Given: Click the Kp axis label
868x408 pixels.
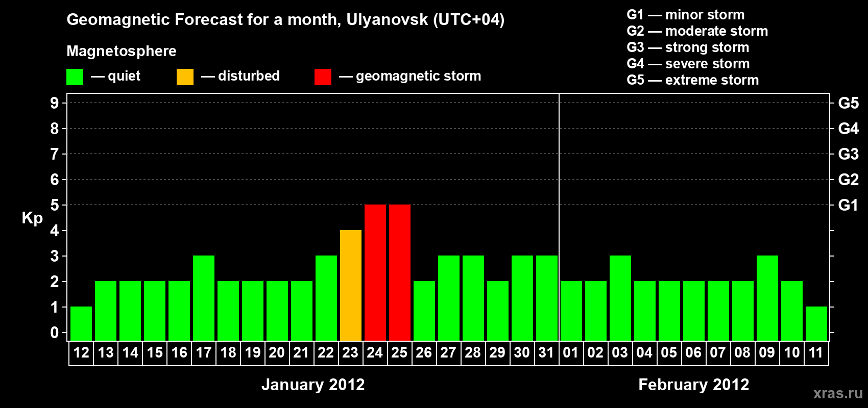Looking at the screenshot, I should click(x=32, y=218).
